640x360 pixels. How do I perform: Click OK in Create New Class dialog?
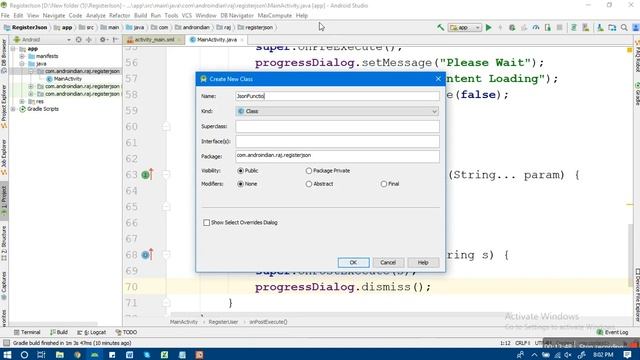tap(353, 262)
